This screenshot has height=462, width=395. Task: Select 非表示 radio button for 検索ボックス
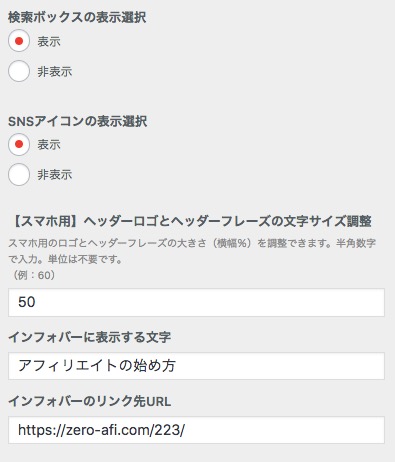(x=19, y=71)
